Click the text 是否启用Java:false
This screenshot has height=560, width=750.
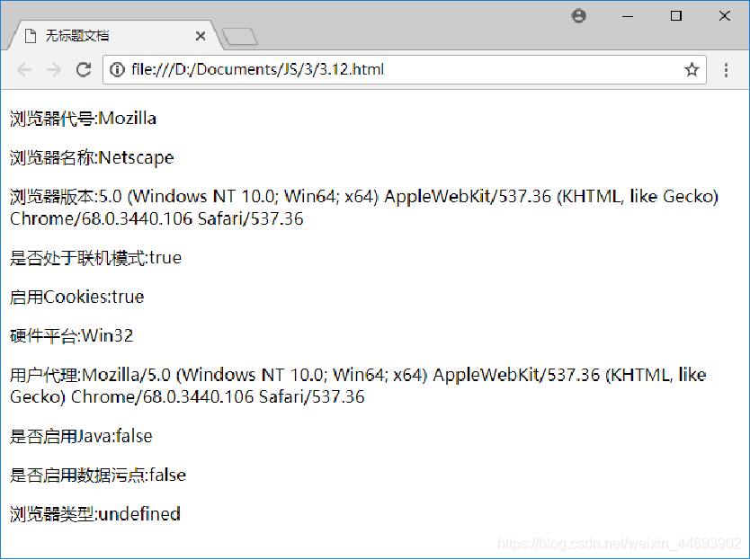click(x=81, y=436)
